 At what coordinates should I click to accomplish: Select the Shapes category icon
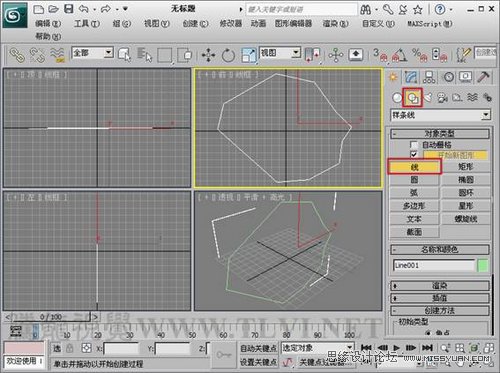(x=413, y=97)
